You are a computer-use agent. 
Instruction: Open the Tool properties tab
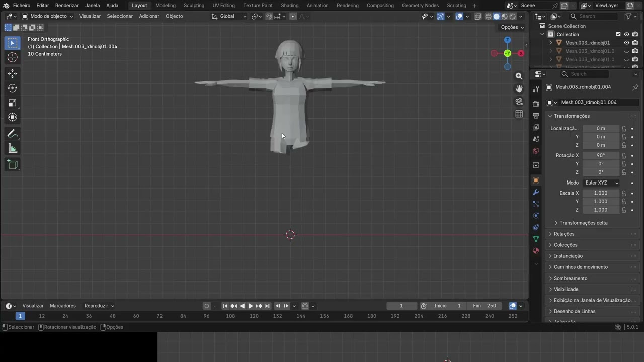click(536, 89)
